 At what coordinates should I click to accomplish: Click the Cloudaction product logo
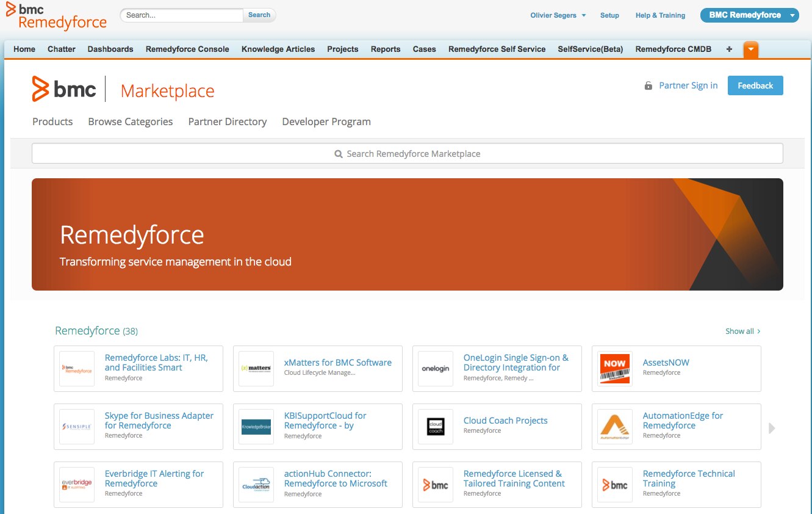click(256, 484)
